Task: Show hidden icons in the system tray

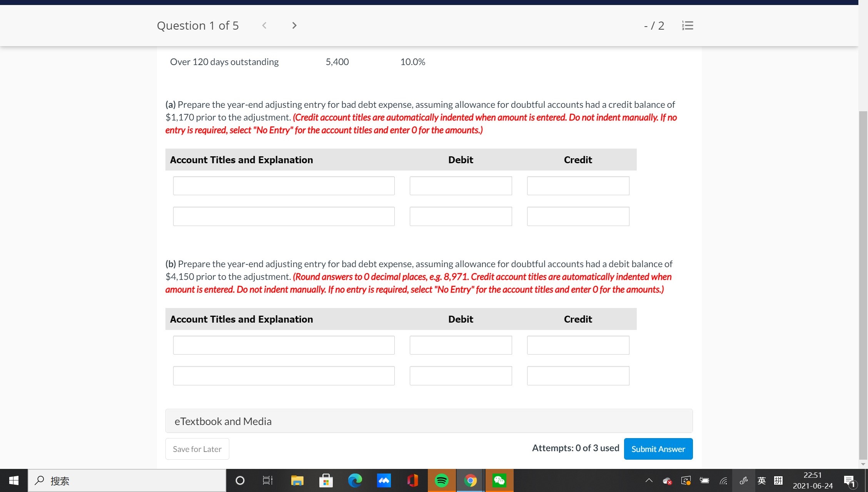Action: pyautogui.click(x=649, y=480)
